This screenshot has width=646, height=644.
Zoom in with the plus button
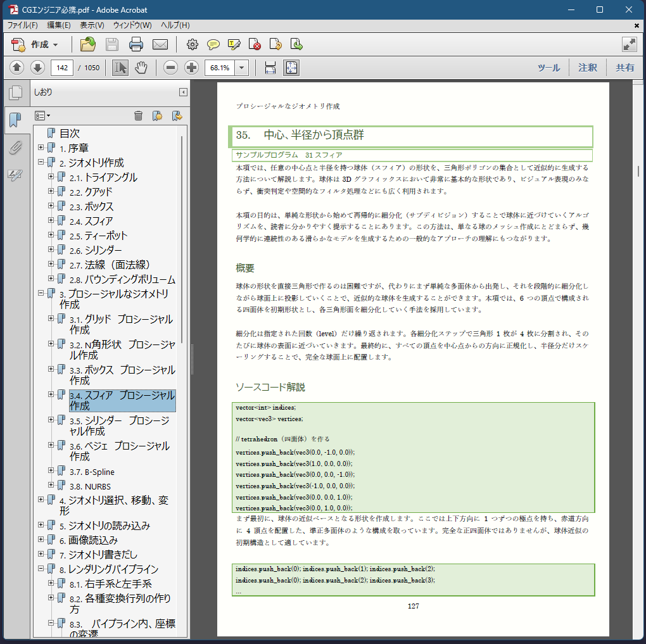(191, 68)
